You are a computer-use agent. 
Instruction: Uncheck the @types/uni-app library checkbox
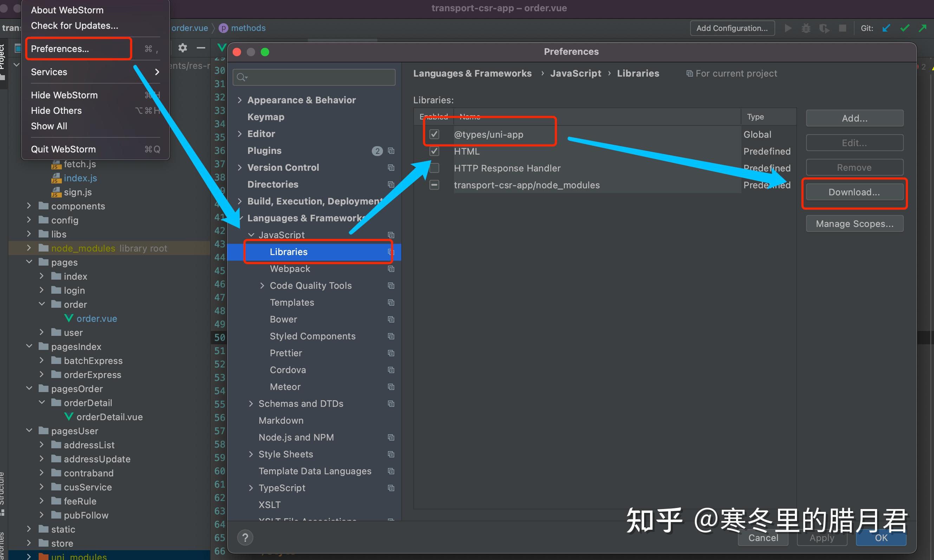coord(434,134)
